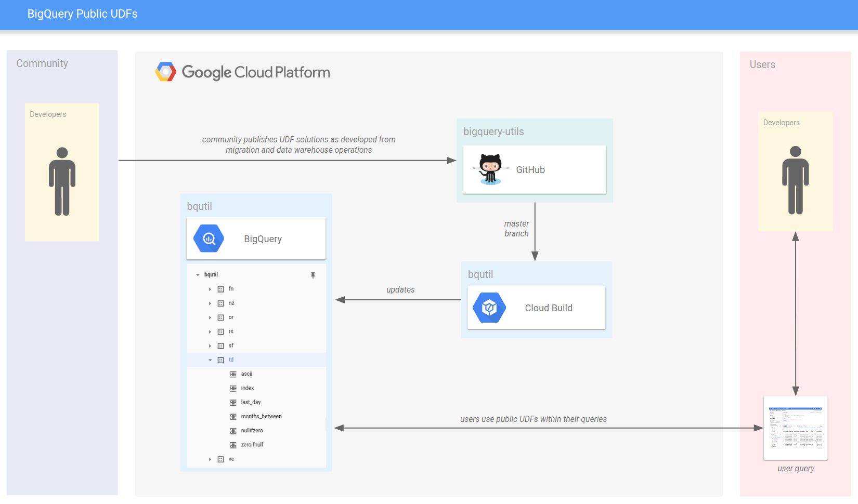Click the Users developer person icon
This screenshot has height=504, width=858.
796,180
